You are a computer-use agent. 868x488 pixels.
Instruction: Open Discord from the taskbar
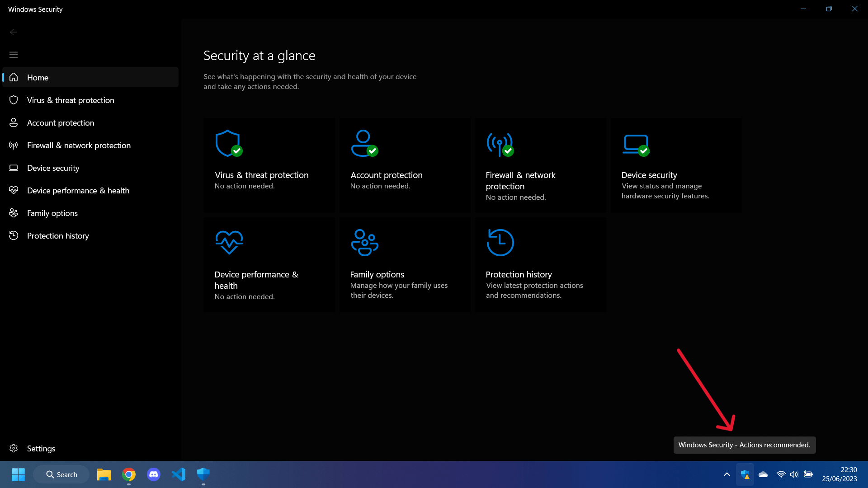tap(154, 474)
